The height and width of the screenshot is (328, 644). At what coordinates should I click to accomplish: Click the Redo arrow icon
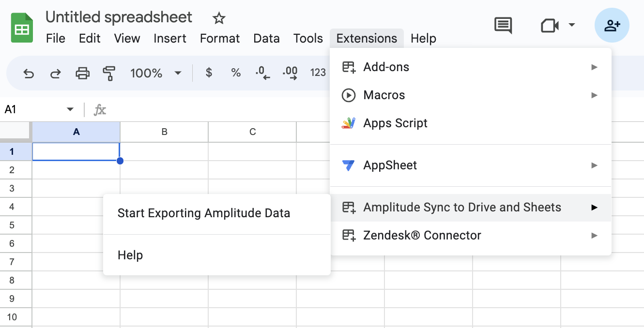point(56,73)
